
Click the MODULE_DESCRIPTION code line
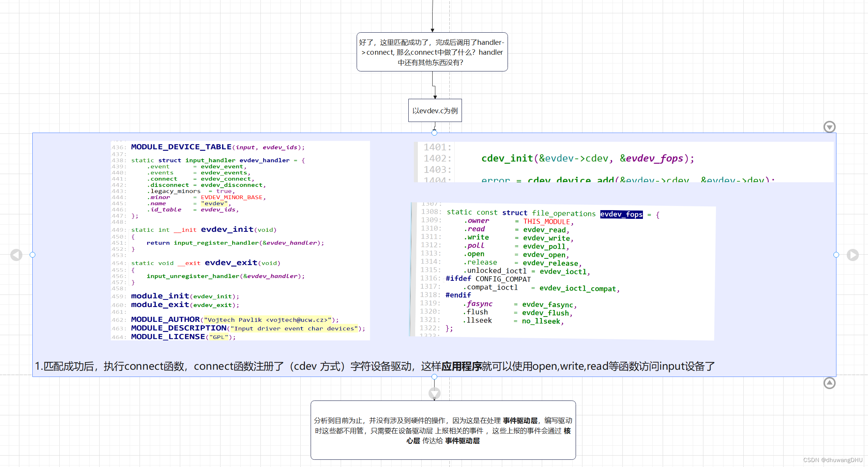point(248,328)
